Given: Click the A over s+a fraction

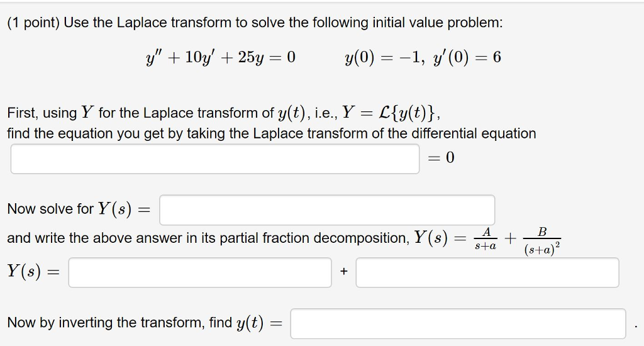Looking at the screenshot, I should tap(486, 239).
